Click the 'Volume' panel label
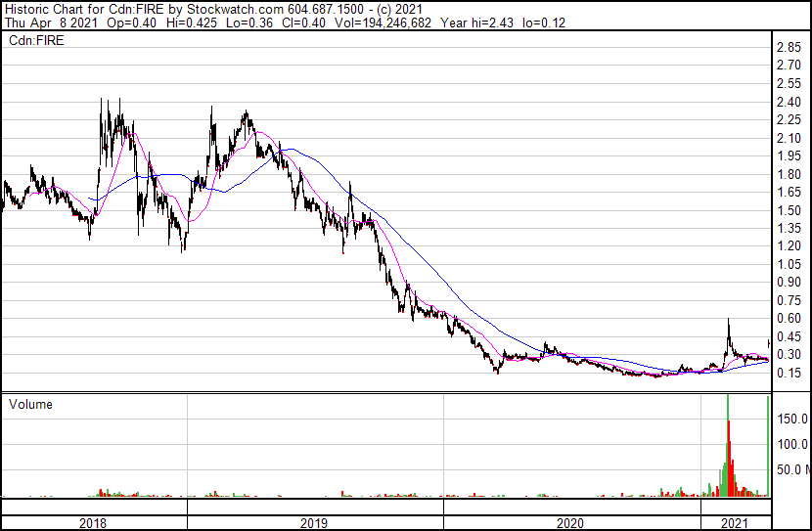The image size is (812, 531). (x=30, y=404)
